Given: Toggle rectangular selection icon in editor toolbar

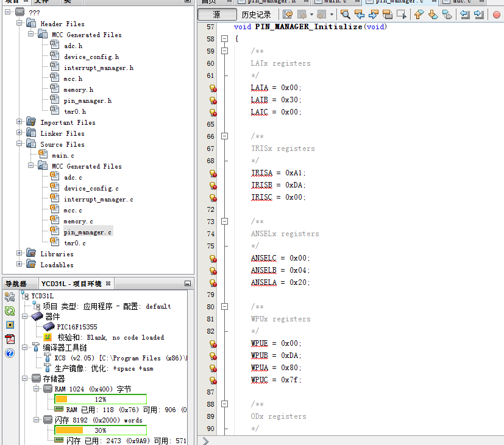Looking at the screenshot, I should pos(401,15).
